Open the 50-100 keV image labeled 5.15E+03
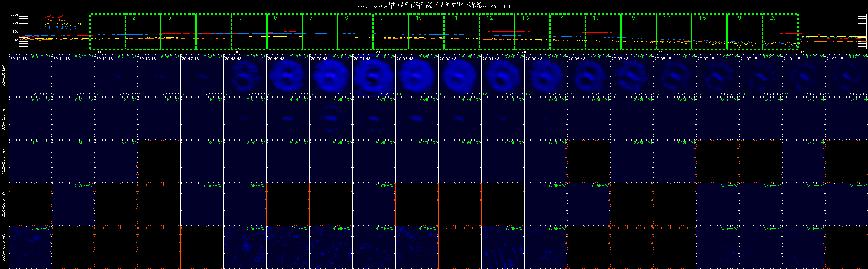Screen dimensions: 868x269 pos(288,247)
